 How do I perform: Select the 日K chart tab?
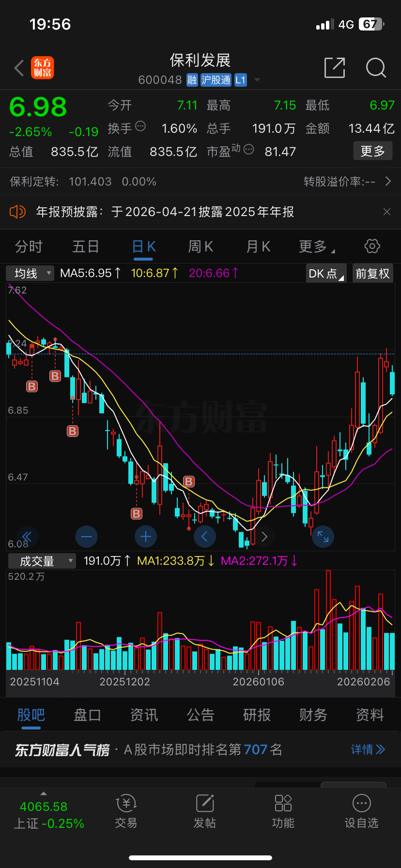click(x=144, y=247)
